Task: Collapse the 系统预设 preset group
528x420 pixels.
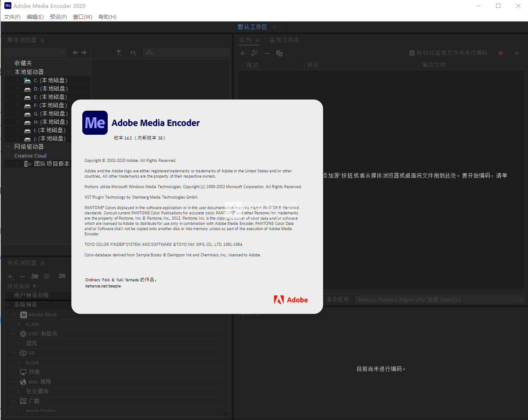Action: [7, 304]
